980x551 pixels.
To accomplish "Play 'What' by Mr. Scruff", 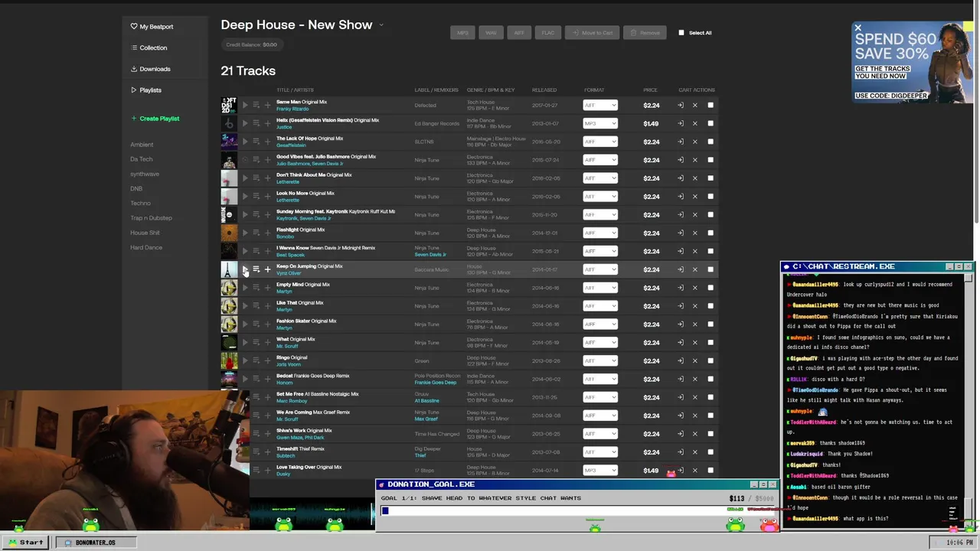I will 245,343.
